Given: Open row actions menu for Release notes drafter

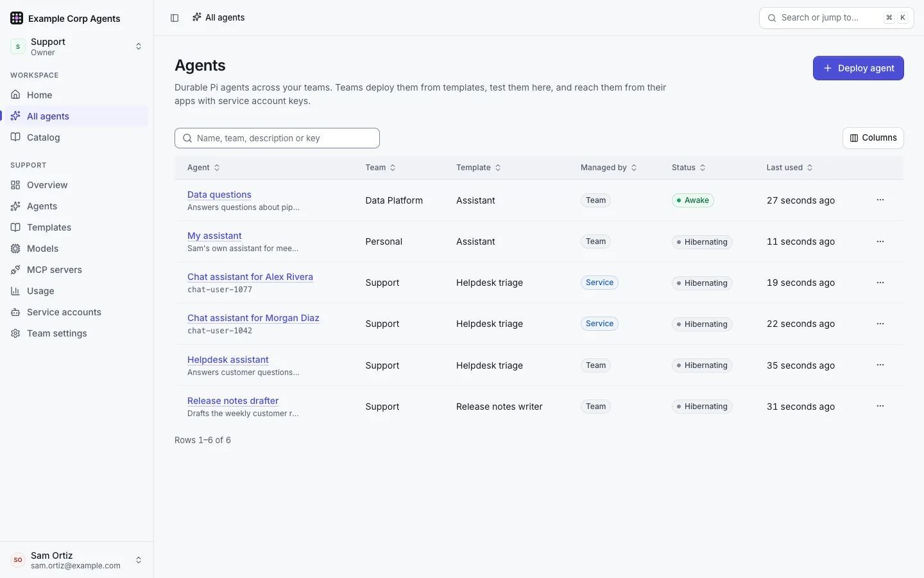Looking at the screenshot, I should [x=880, y=407].
